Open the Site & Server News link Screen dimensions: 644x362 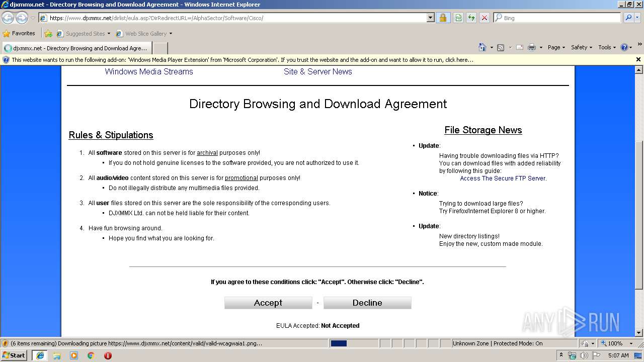pyautogui.click(x=318, y=71)
